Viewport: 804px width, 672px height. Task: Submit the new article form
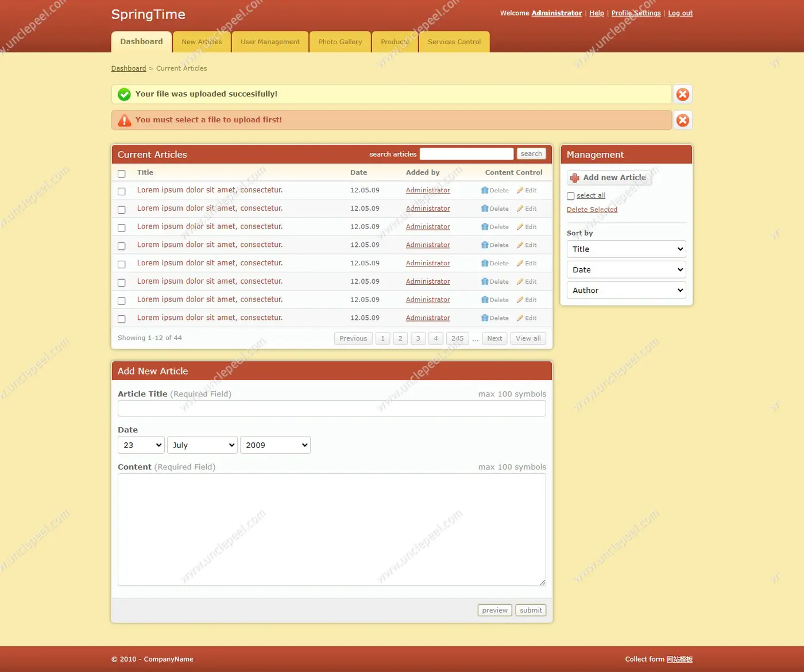531,611
